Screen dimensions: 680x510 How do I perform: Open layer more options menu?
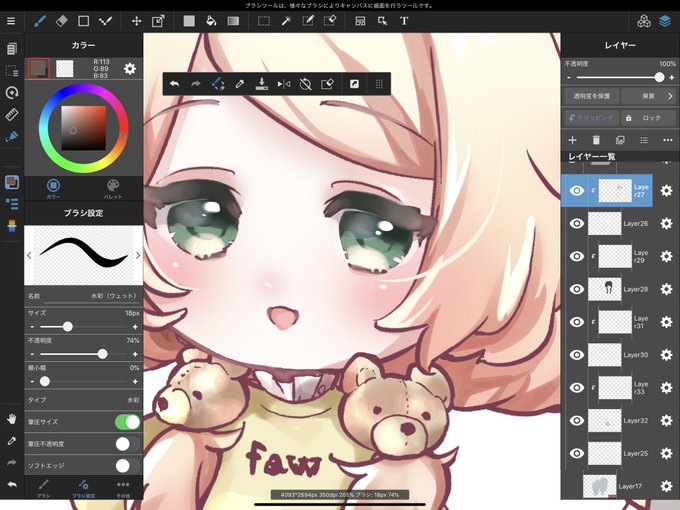tap(668, 140)
